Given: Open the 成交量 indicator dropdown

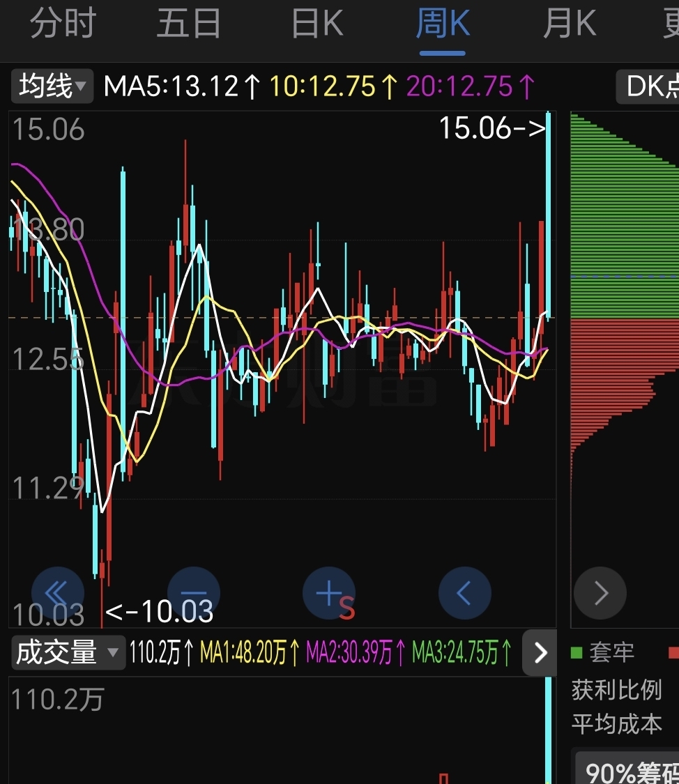Looking at the screenshot, I should tap(68, 652).
